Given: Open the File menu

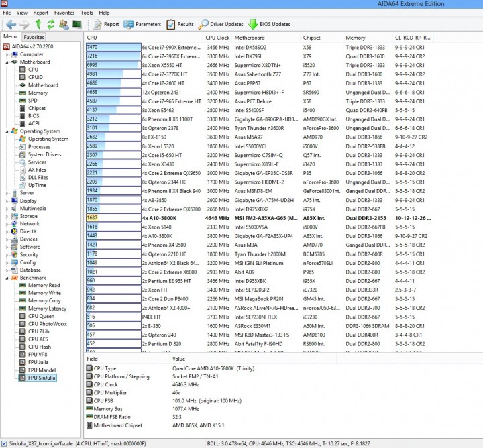Looking at the screenshot, I should pyautogui.click(x=7, y=13).
